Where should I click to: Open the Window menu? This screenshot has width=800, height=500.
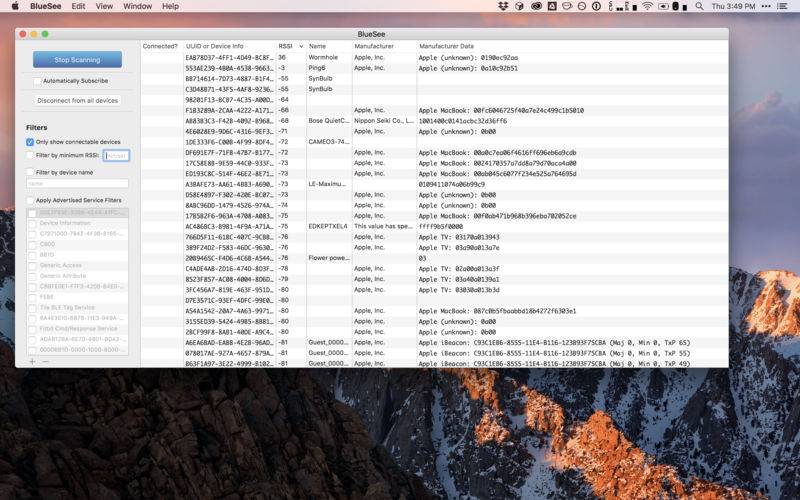137,6
